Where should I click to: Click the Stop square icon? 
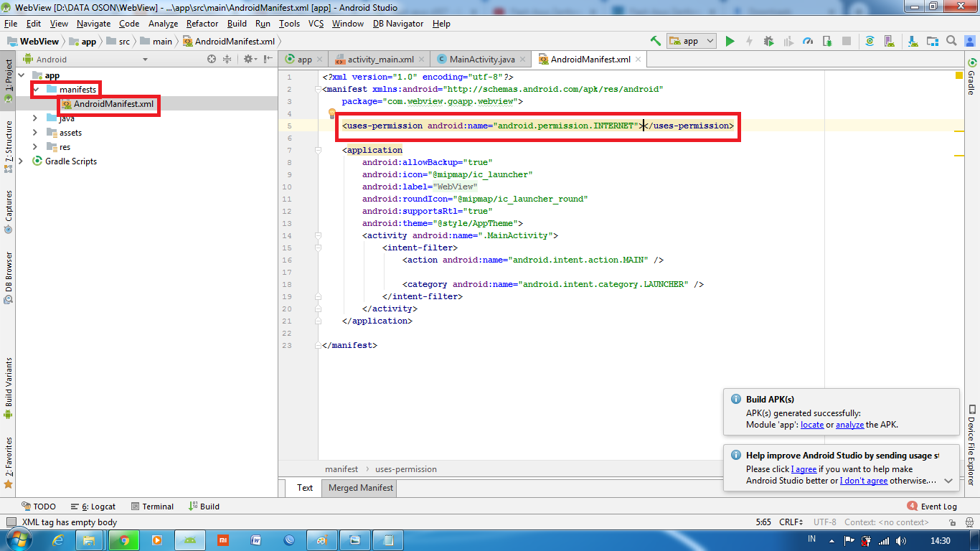click(x=847, y=41)
